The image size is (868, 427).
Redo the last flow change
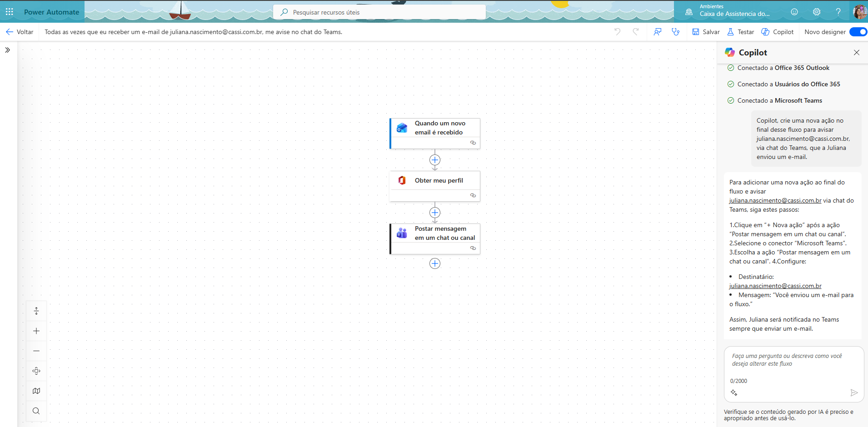click(636, 32)
